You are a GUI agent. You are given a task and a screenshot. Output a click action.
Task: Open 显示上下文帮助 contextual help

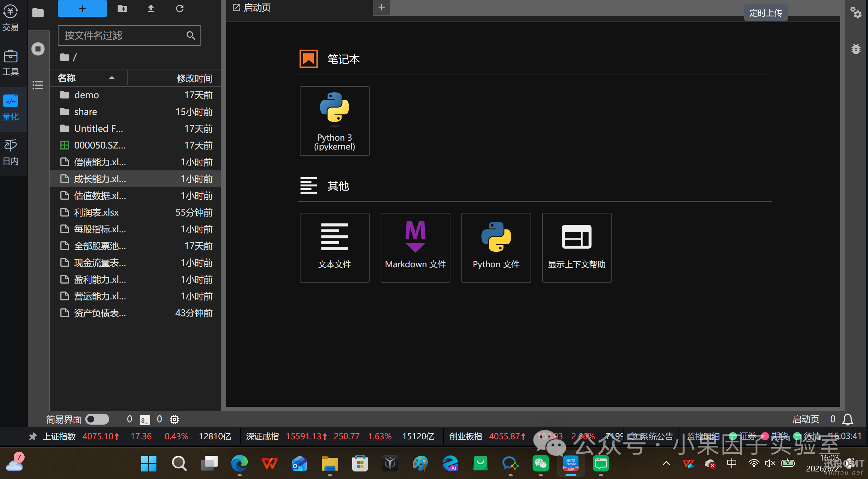click(577, 248)
